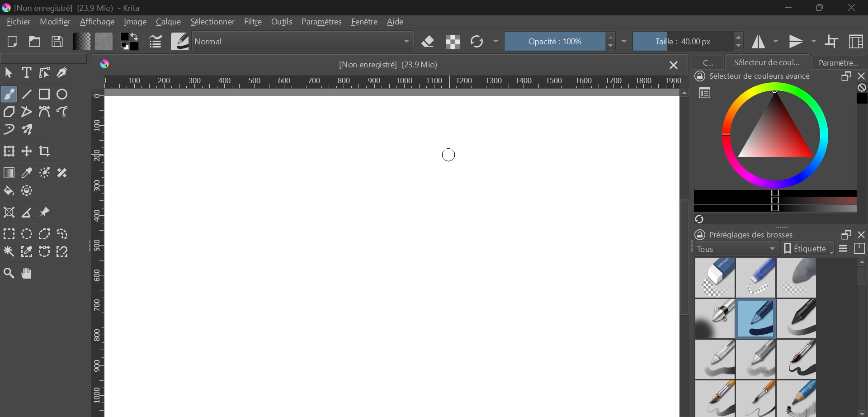The image size is (868, 417).
Task: Switch to the Sélecteur de couleurs tab
Action: [767, 62]
